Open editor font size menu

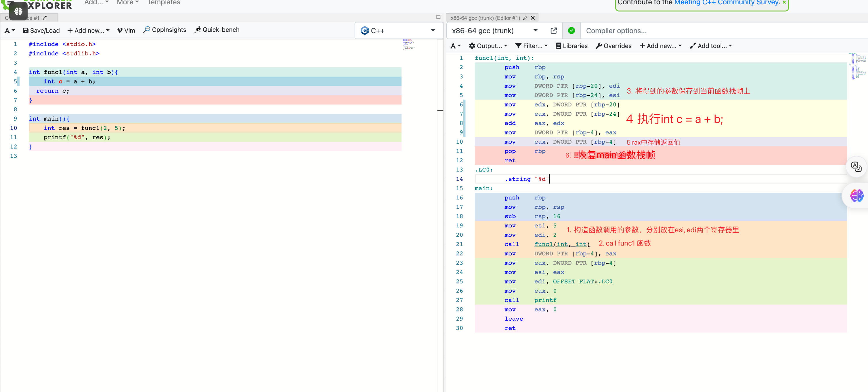point(9,30)
